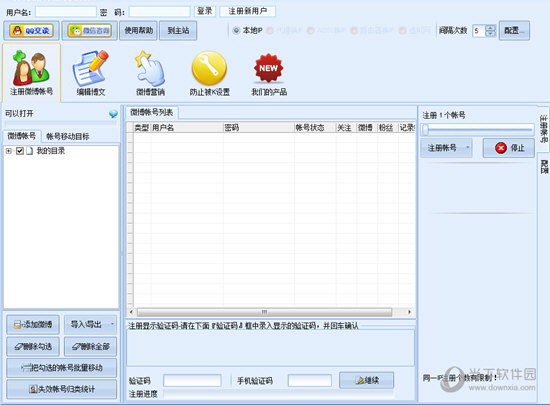Toggle the 我的目录 checkbox
The width and height of the screenshot is (550, 405).
click(x=20, y=151)
